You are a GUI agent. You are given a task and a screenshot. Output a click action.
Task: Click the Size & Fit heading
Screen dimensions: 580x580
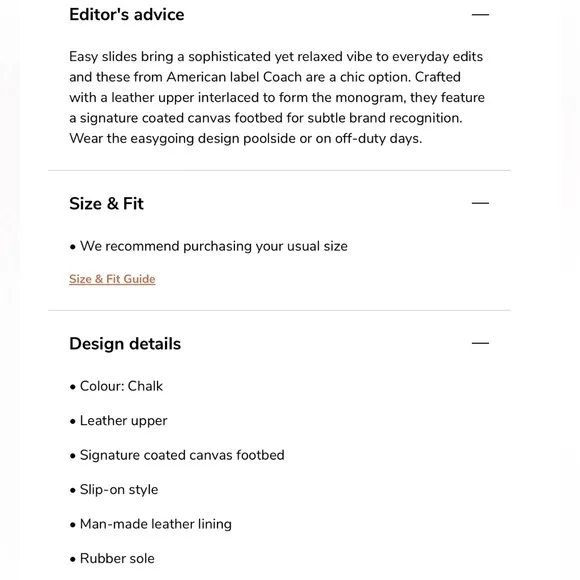pyautogui.click(x=106, y=203)
